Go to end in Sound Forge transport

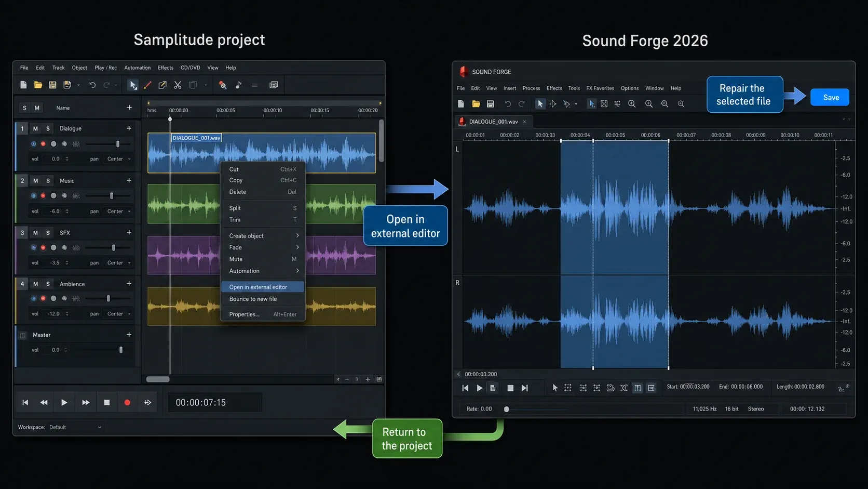tap(525, 388)
